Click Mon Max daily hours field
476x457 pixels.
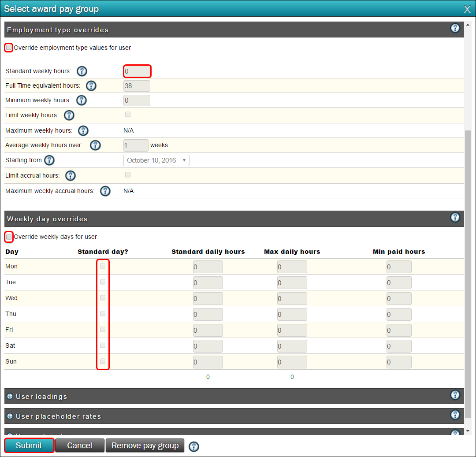coord(292,267)
